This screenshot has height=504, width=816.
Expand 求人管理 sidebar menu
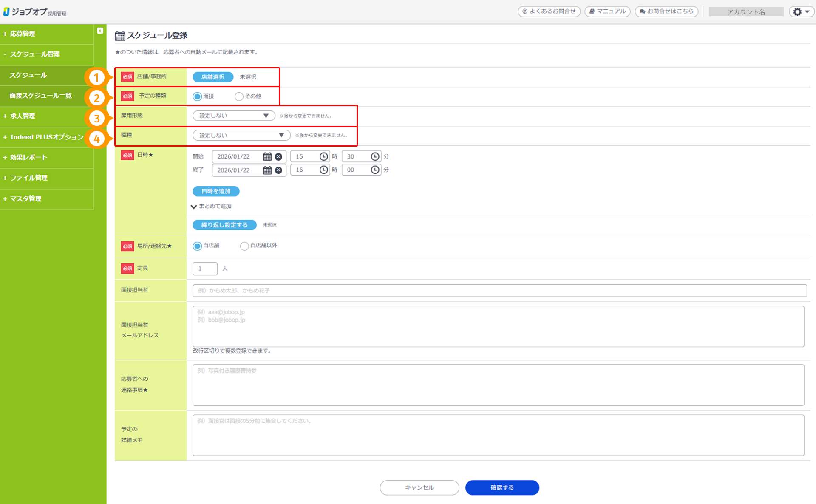(x=23, y=116)
